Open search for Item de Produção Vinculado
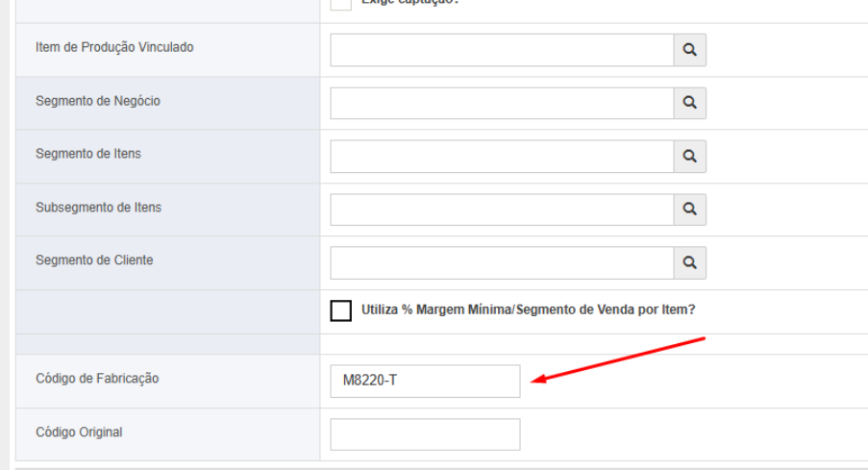Viewport: 868px width, 470px height. [x=690, y=50]
